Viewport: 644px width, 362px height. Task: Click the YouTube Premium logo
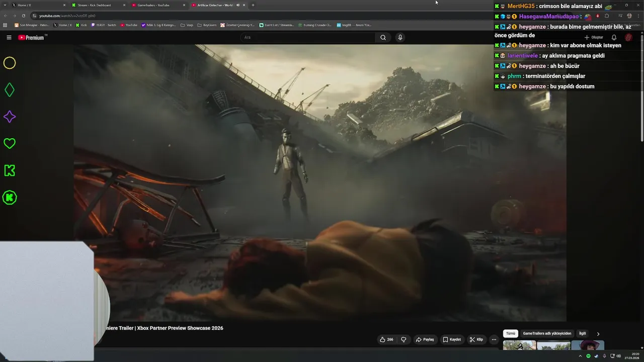coord(31,38)
